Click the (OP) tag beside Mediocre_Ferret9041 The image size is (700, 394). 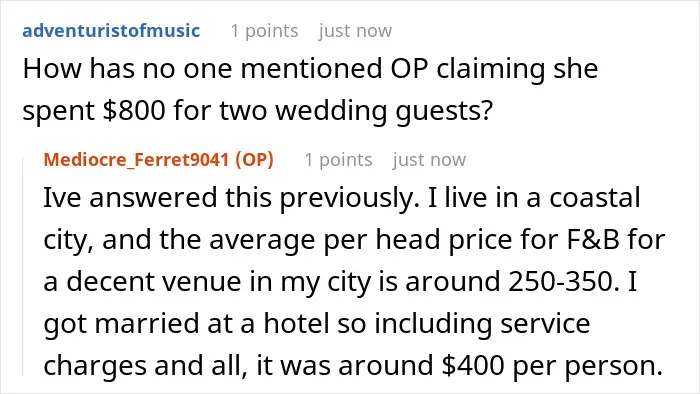pos(254,160)
